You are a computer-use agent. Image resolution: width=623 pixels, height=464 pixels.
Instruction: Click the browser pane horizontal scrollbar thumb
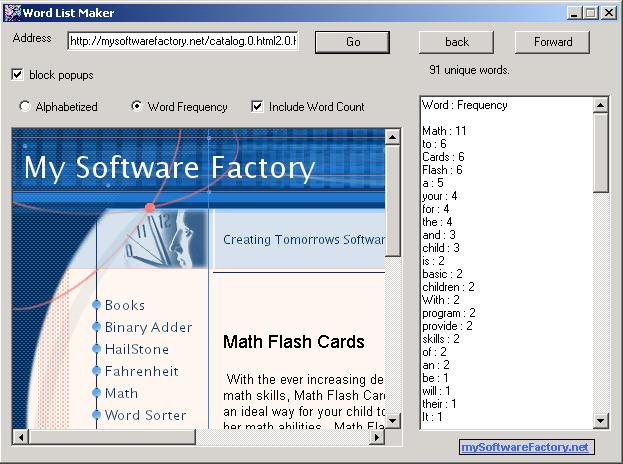(112, 437)
